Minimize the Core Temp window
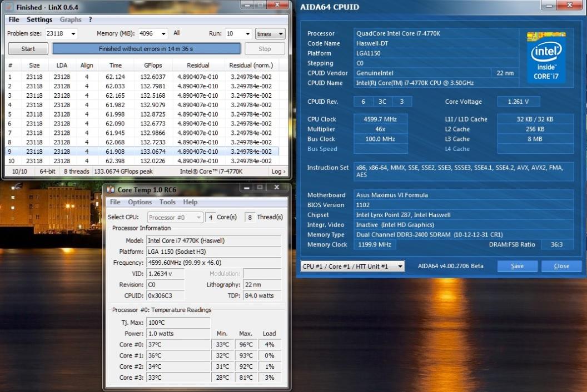Screen dimensions: 587x392 tap(247, 188)
